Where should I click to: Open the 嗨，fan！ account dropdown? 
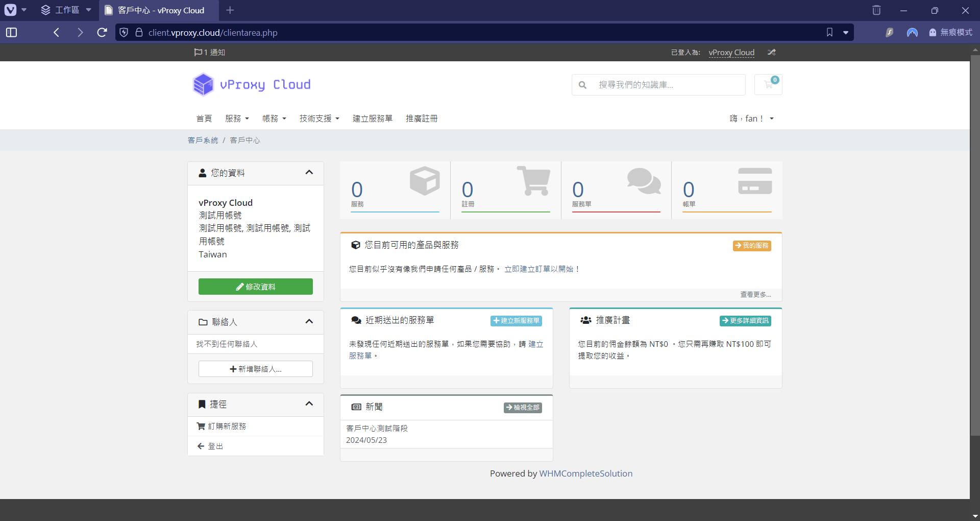[x=751, y=118]
